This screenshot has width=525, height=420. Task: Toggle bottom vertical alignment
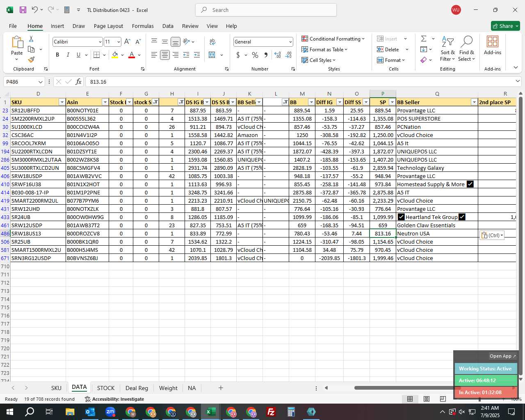[176, 42]
